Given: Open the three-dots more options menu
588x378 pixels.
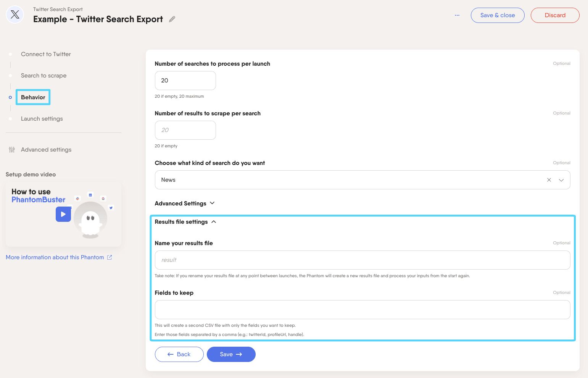Looking at the screenshot, I should [457, 15].
